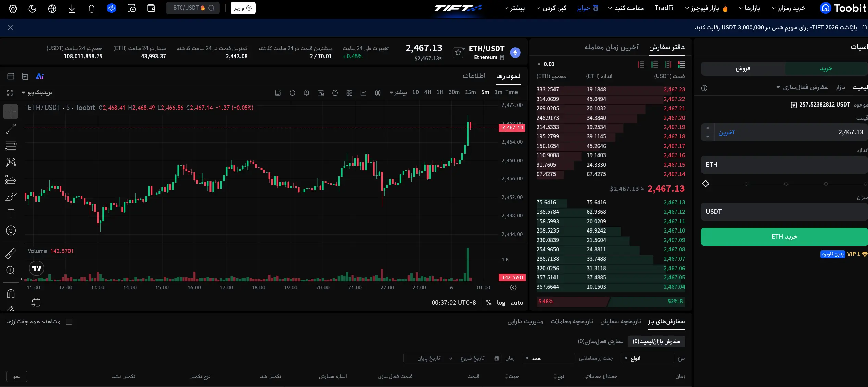Open settings gear in top bar
Image resolution: width=868 pixels, height=387 pixels.
point(13,8)
